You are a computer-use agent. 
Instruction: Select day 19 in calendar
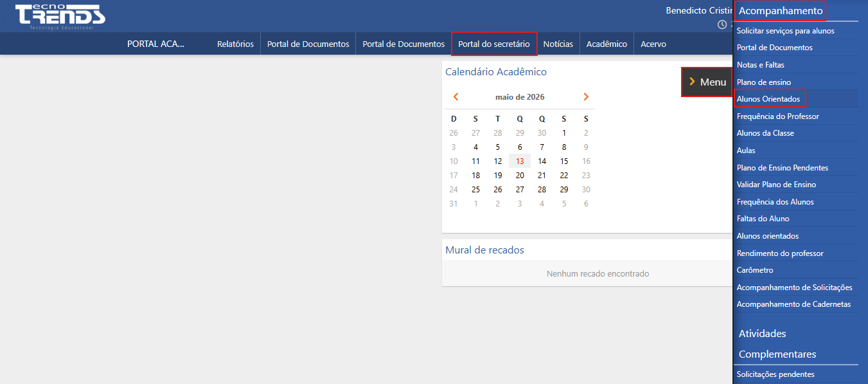pyautogui.click(x=498, y=176)
